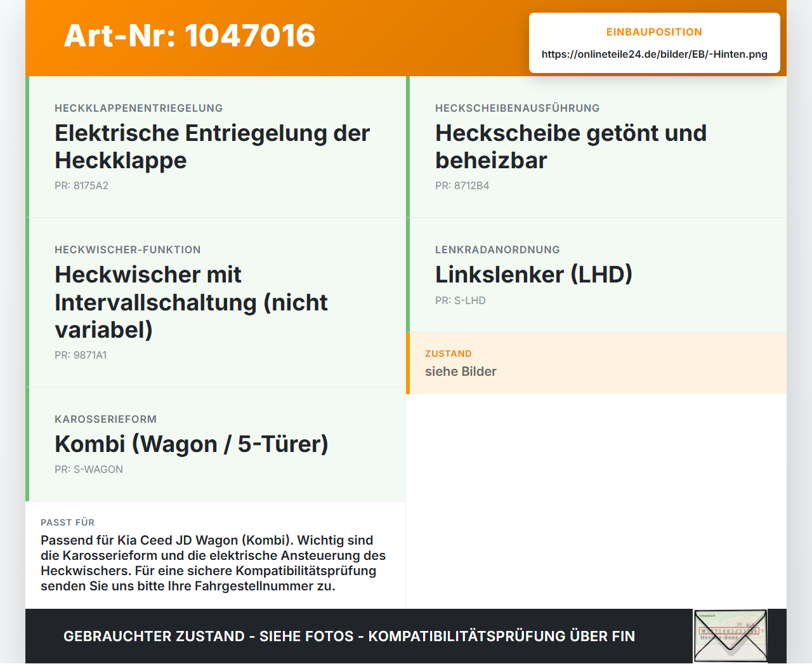Select the Kia Ceed JD Wagon compatibility paragraph
This screenshot has width=812, height=664.
click(213, 563)
